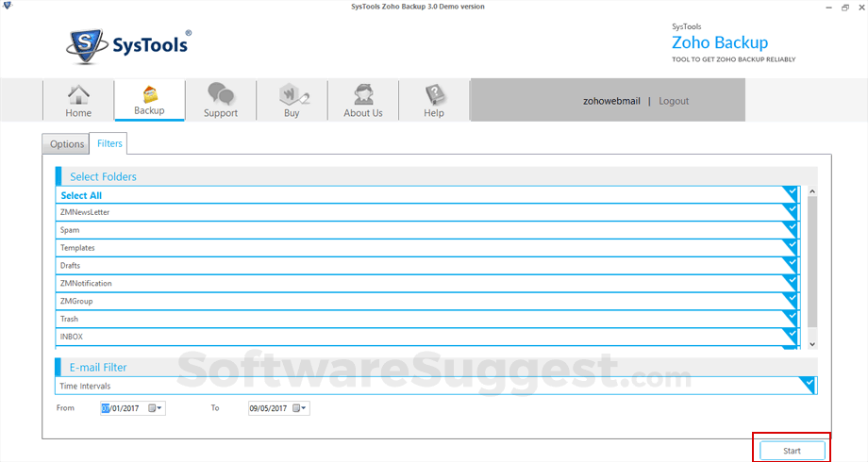The height and width of the screenshot is (462, 868).
Task: Click the Buy icon
Action: click(x=292, y=94)
